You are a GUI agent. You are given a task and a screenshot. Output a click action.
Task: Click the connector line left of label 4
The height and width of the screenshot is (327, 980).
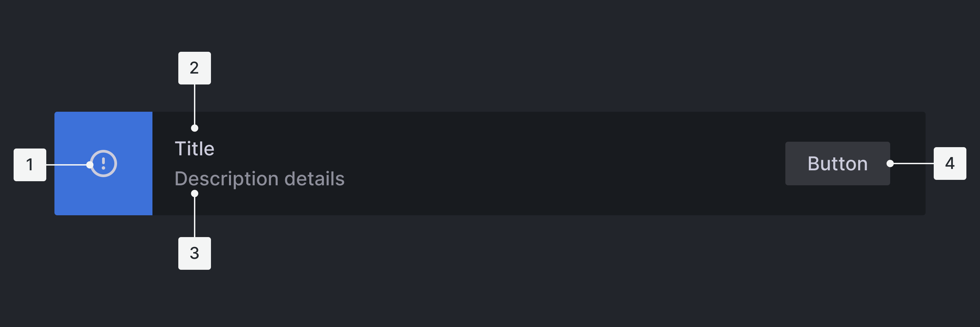pyautogui.click(x=913, y=164)
